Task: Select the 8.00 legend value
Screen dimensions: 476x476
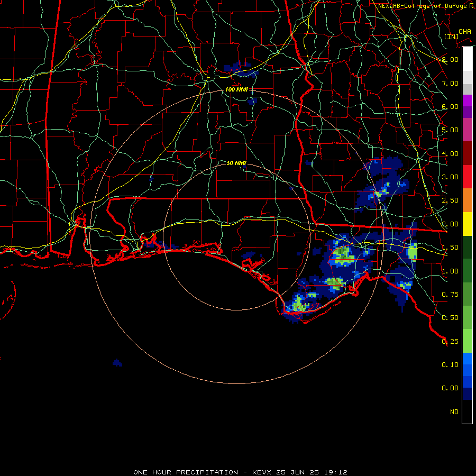Action: click(x=450, y=59)
